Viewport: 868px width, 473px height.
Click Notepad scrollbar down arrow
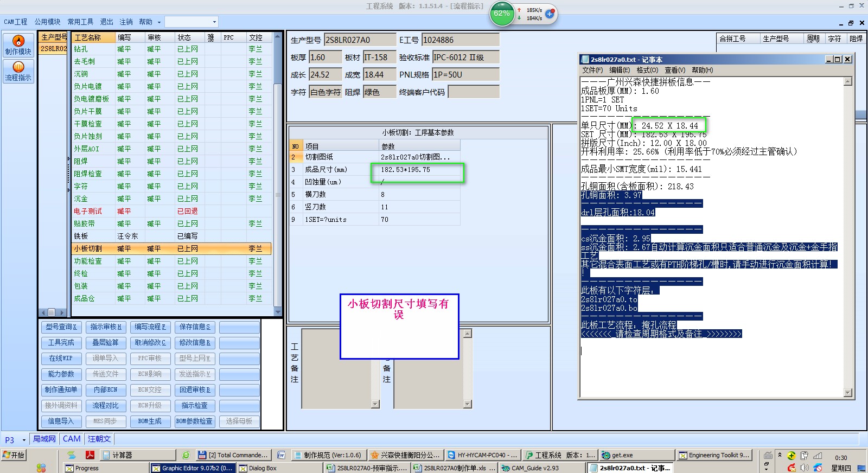[848, 393]
